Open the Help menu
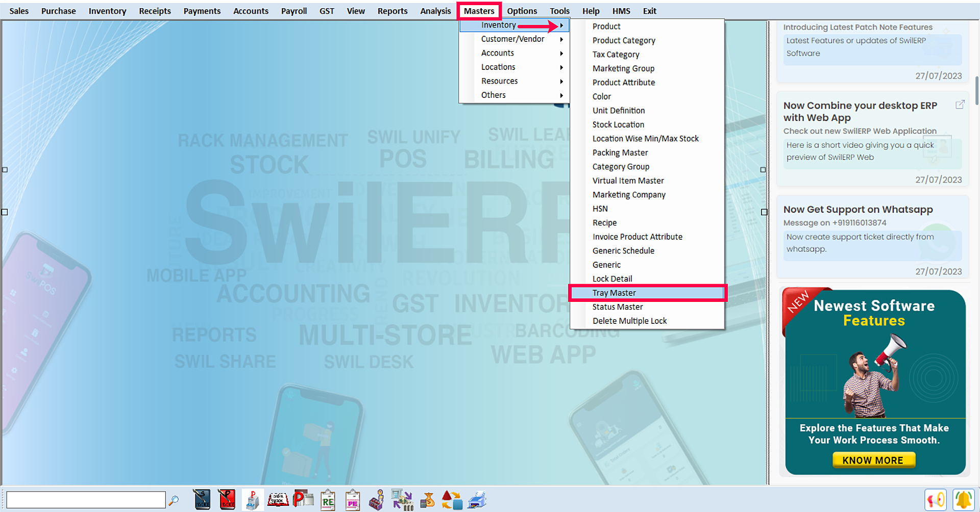Screen dimensions: 980x512 click(591, 11)
